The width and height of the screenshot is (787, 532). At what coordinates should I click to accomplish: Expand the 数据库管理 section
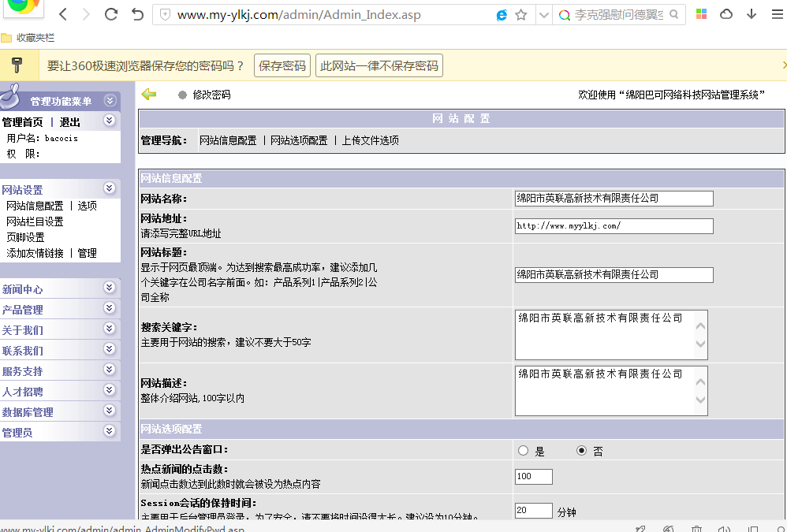[109, 411]
